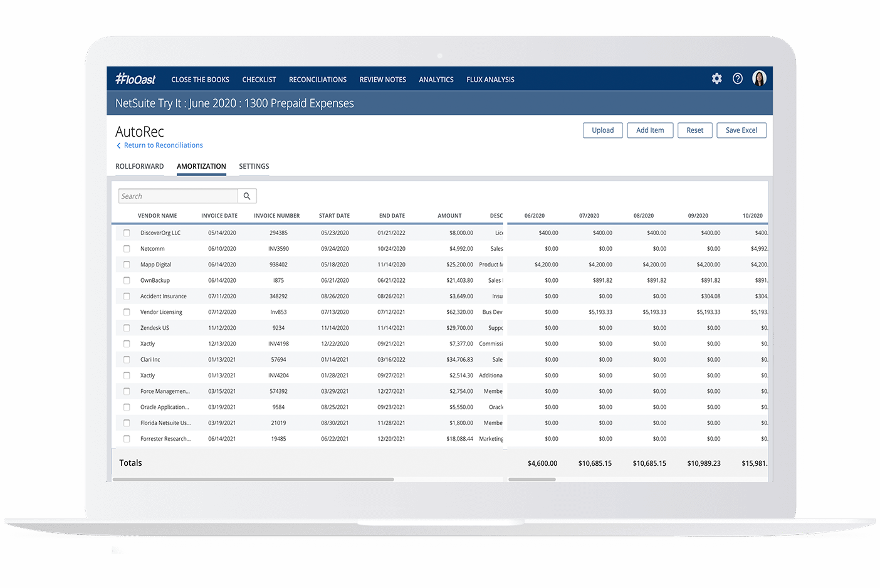
Task: Check the OwnBackup row checkbox
Action: (127, 280)
